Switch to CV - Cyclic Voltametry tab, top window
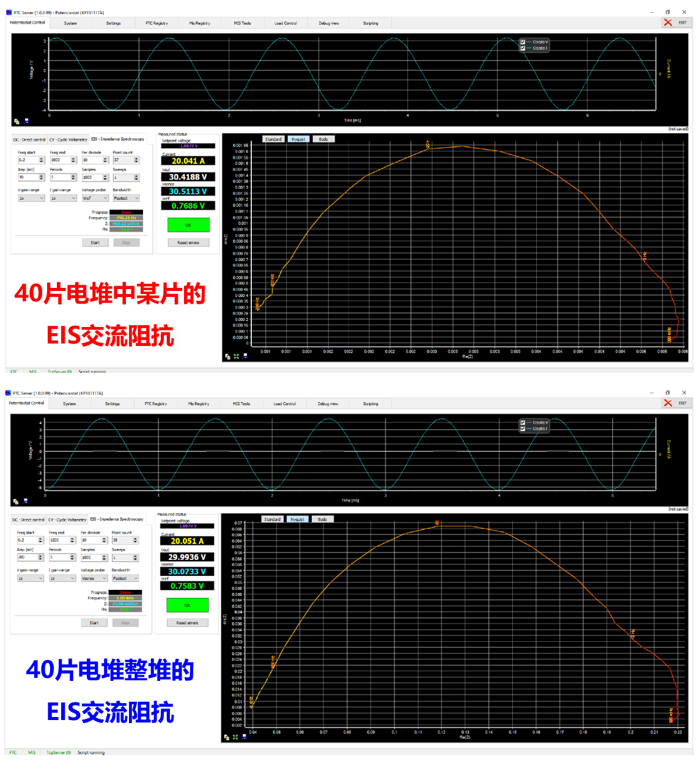700x761 pixels. tap(68, 139)
